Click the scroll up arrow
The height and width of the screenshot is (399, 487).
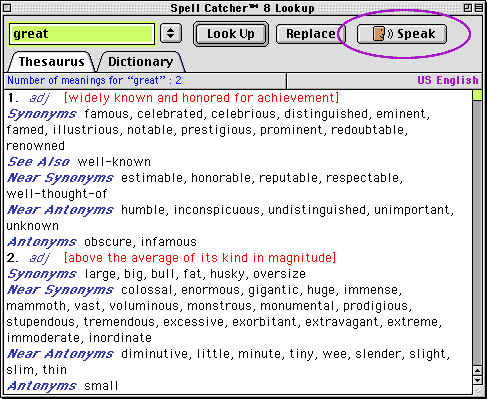(x=477, y=371)
